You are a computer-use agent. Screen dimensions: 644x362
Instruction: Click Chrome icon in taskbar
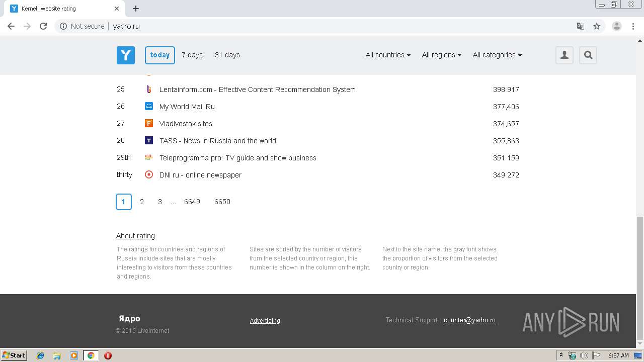pos(91,355)
